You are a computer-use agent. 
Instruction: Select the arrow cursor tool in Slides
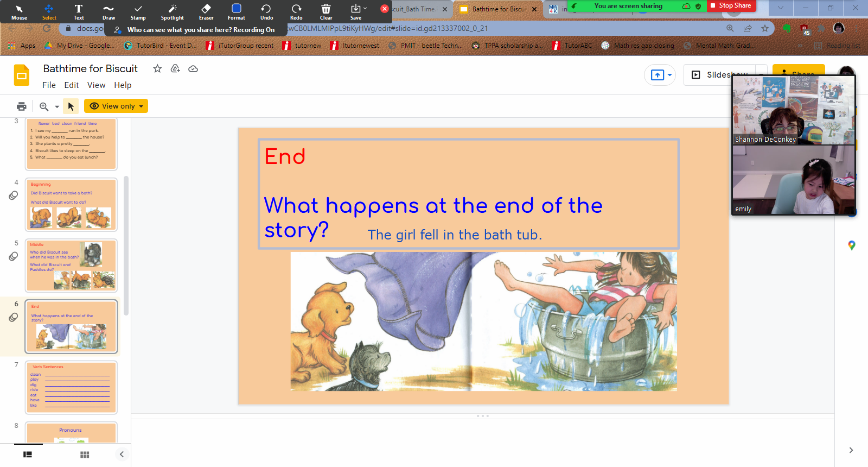click(71, 106)
